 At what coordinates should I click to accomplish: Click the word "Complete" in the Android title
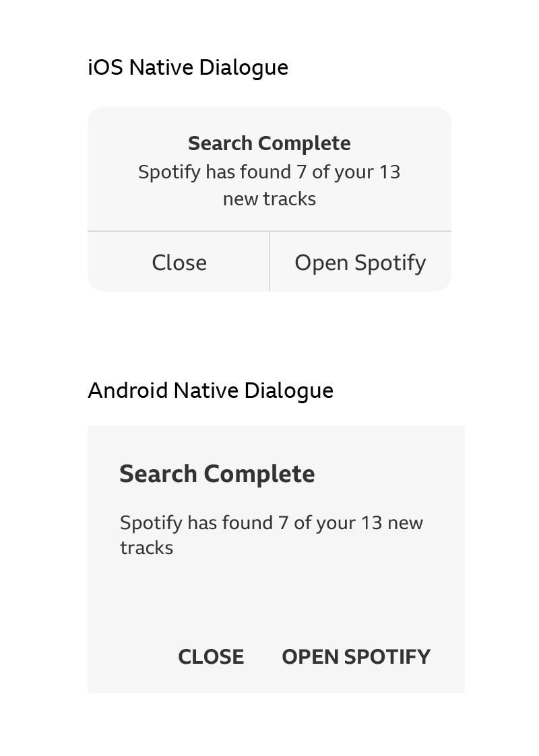click(x=259, y=474)
